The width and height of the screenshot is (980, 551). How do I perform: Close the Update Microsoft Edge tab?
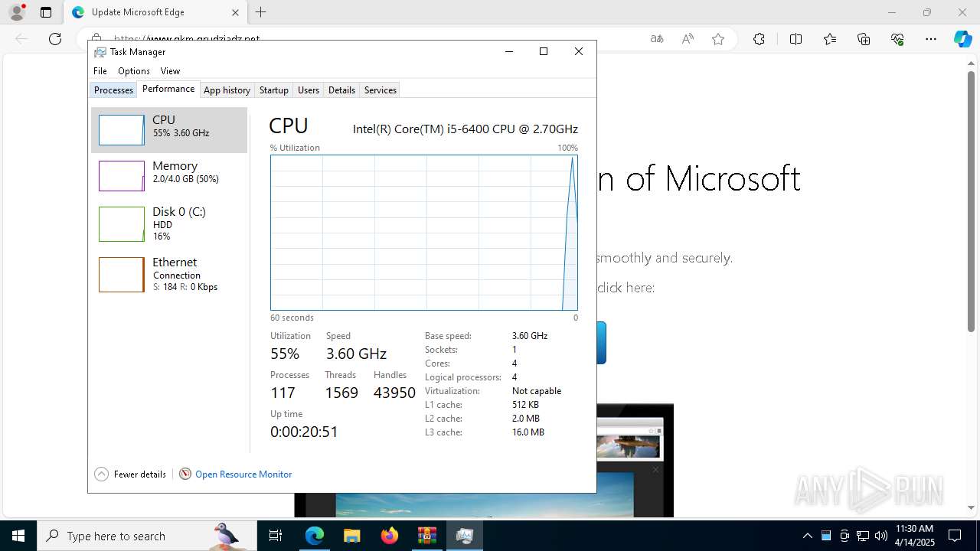[x=236, y=12]
